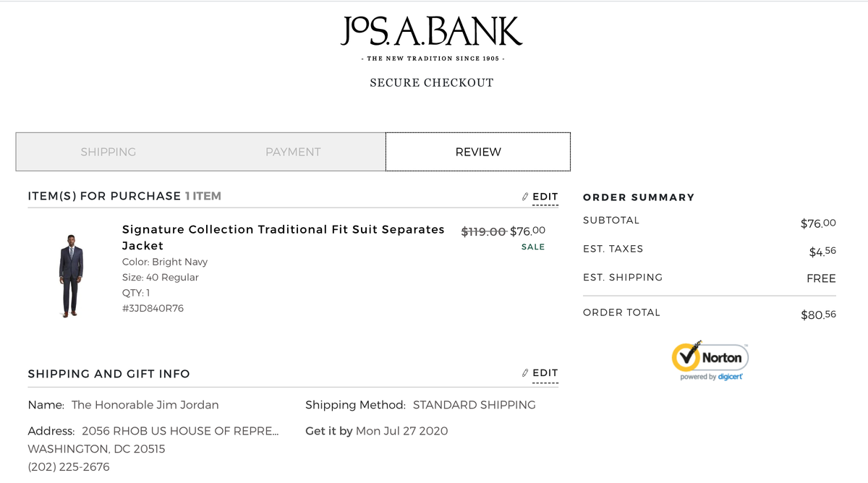Click the $76.00 sale price in item row

(x=528, y=231)
